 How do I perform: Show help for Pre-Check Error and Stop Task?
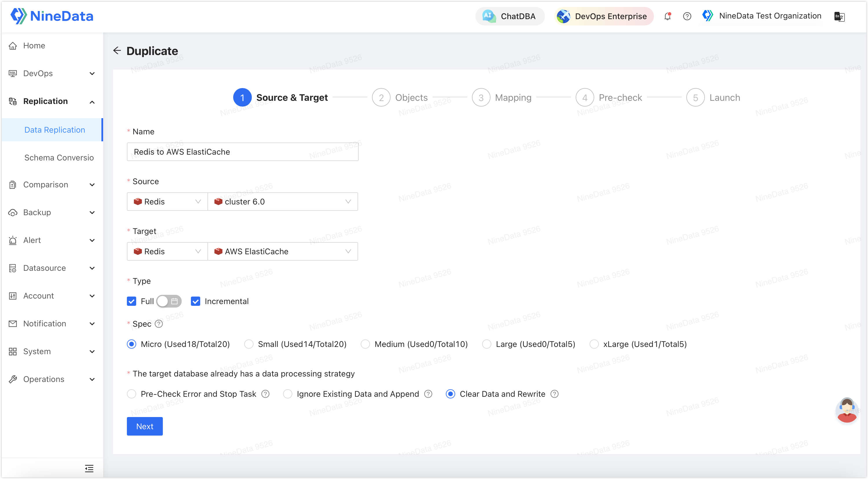pyautogui.click(x=265, y=394)
